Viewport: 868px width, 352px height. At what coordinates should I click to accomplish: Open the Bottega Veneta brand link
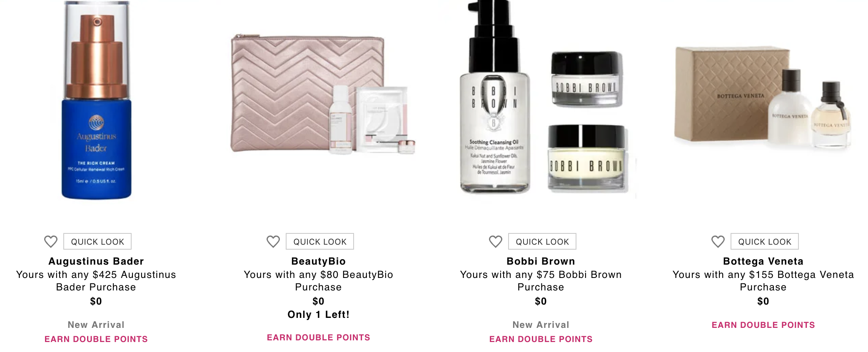pos(763,261)
